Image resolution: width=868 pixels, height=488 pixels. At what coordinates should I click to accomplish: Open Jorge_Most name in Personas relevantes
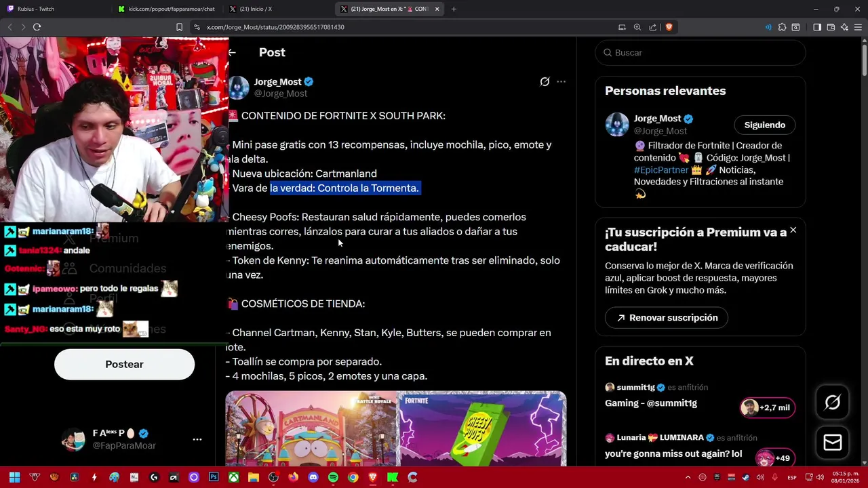point(657,119)
